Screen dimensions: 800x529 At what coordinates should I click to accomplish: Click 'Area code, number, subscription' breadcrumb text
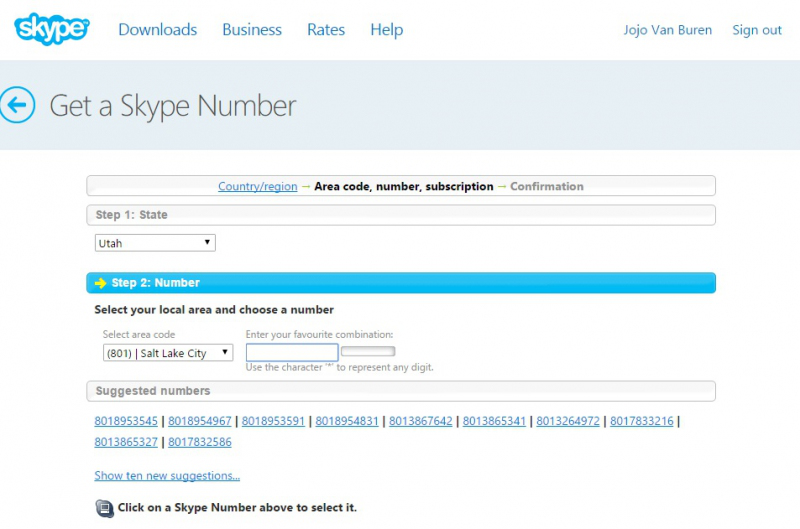404,186
